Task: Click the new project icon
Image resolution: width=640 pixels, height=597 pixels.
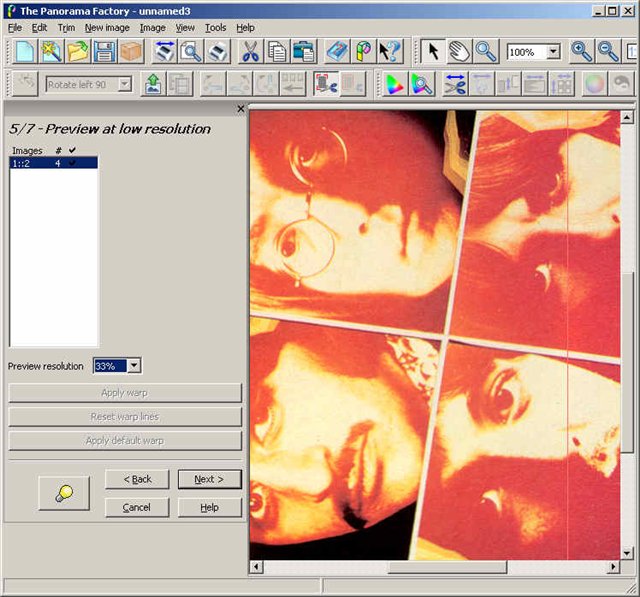Action: 25,52
